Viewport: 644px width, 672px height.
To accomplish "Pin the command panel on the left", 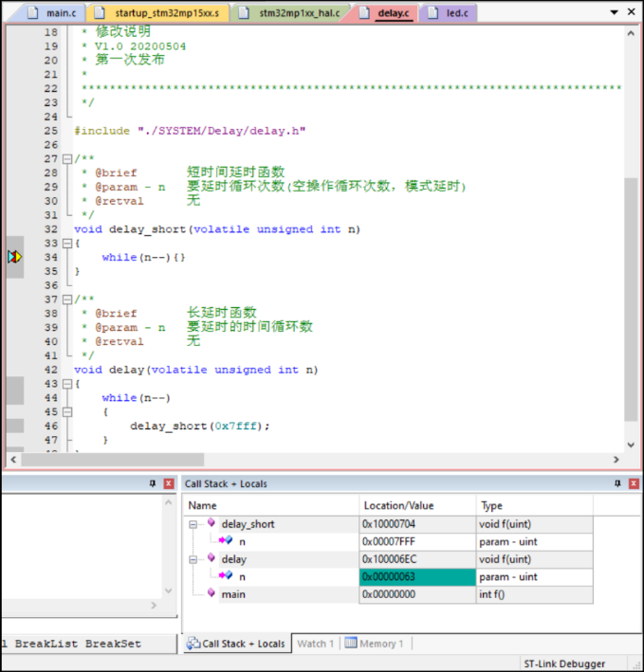I will 153,483.
